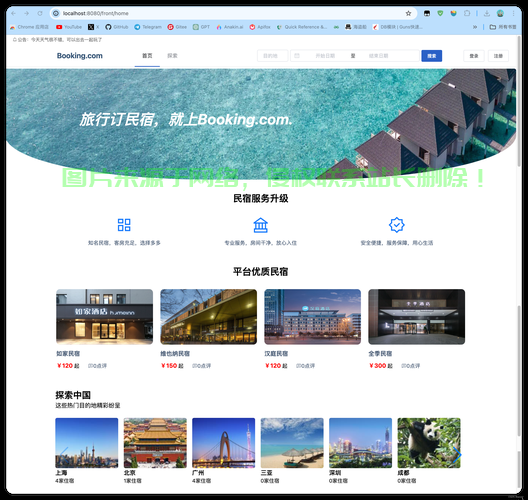Click the verified badge service icon
This screenshot has height=500, width=528.
tap(397, 225)
